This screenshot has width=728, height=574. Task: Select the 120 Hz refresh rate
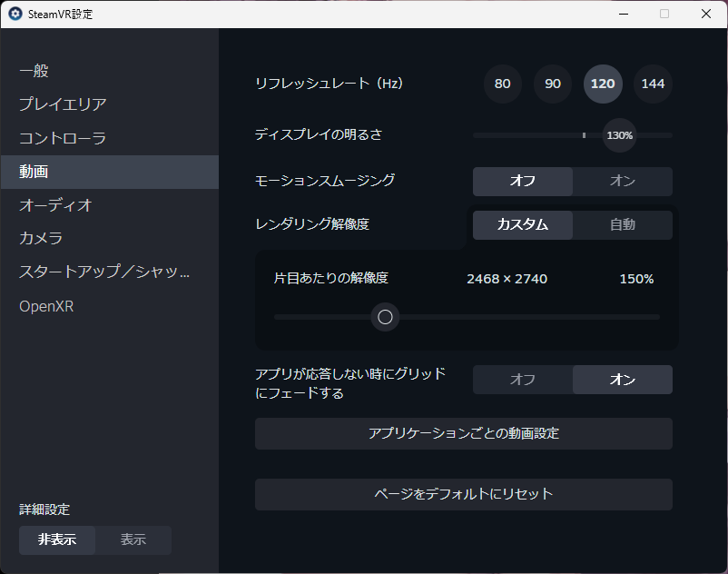[603, 84]
